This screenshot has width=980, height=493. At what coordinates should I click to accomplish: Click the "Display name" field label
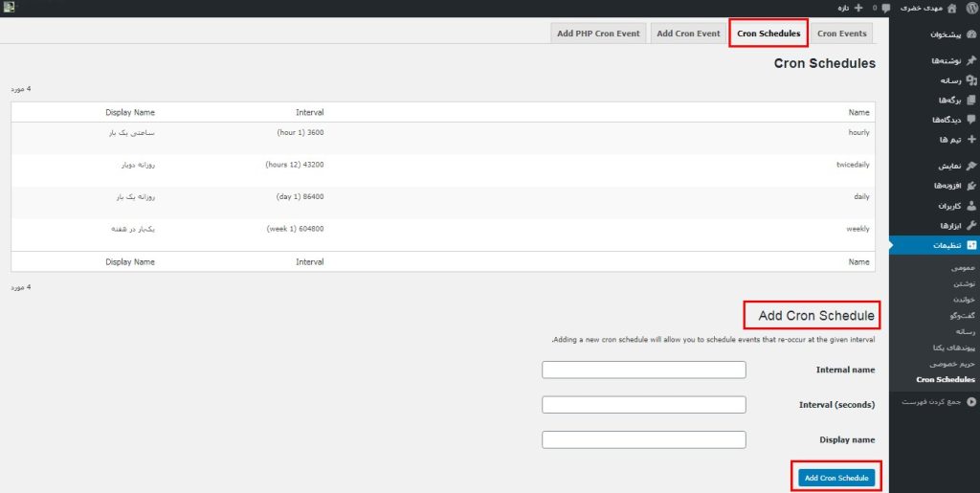coord(848,440)
